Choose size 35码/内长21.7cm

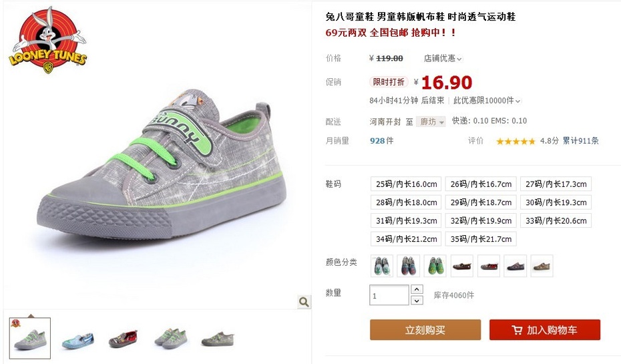pyautogui.click(x=481, y=239)
